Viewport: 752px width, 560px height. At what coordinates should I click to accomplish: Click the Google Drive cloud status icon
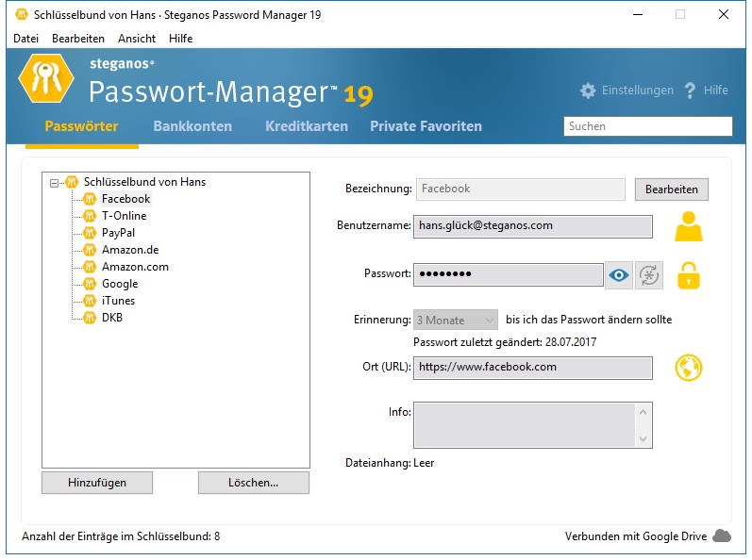(722, 535)
